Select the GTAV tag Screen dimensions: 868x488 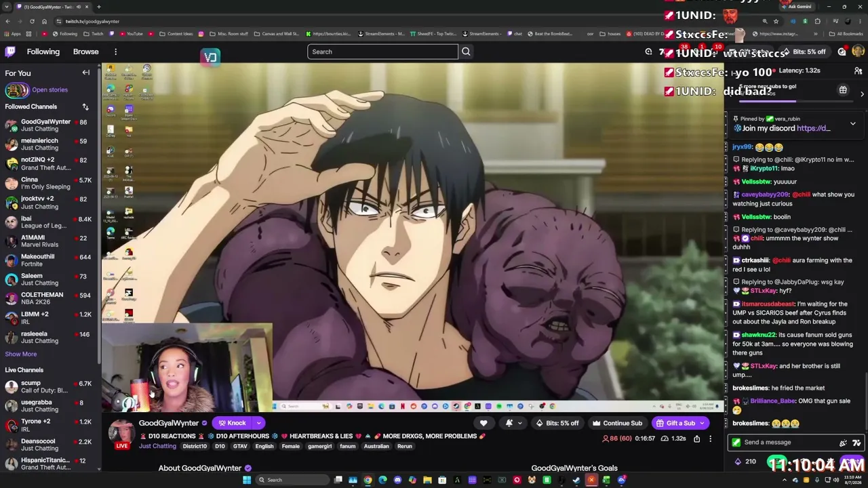click(240, 446)
